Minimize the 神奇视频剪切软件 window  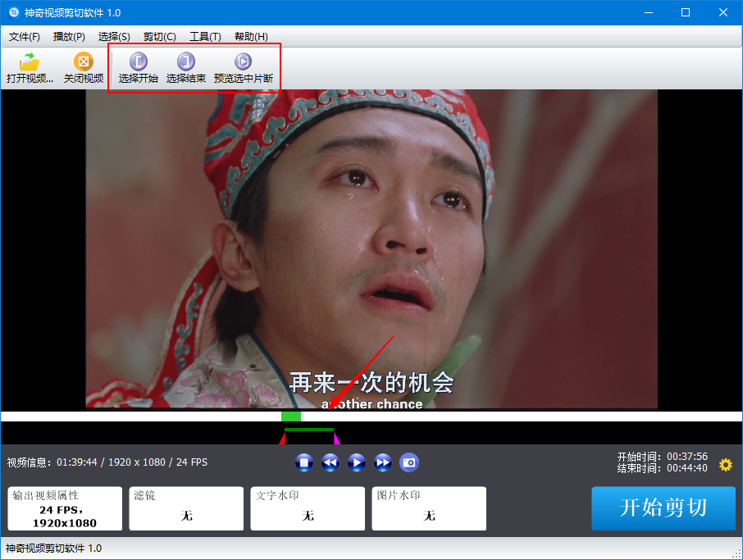(649, 12)
